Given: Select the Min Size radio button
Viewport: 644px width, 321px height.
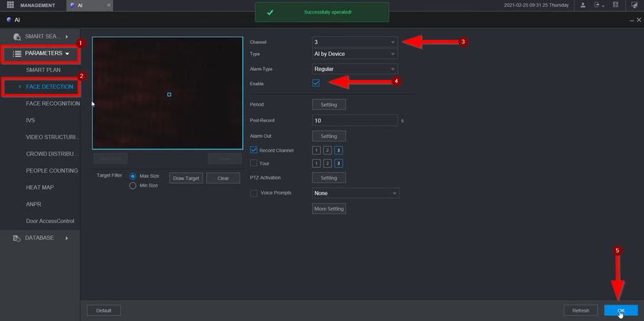Looking at the screenshot, I should pyautogui.click(x=133, y=186).
